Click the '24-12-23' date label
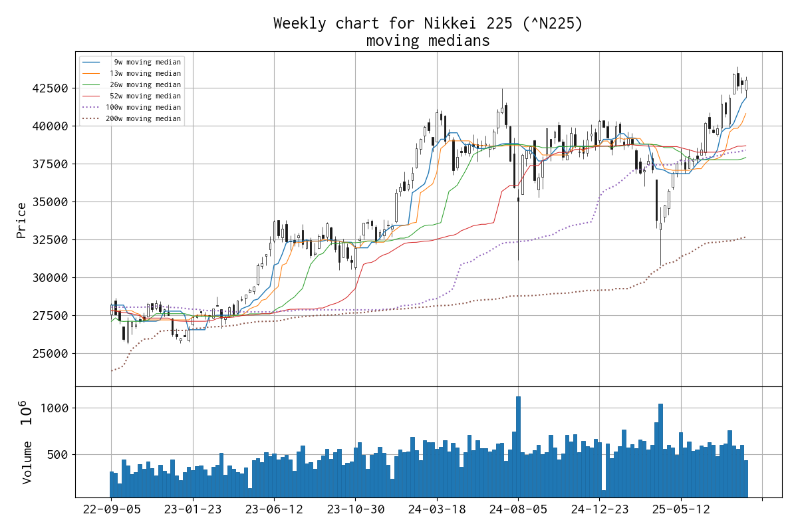 click(599, 510)
